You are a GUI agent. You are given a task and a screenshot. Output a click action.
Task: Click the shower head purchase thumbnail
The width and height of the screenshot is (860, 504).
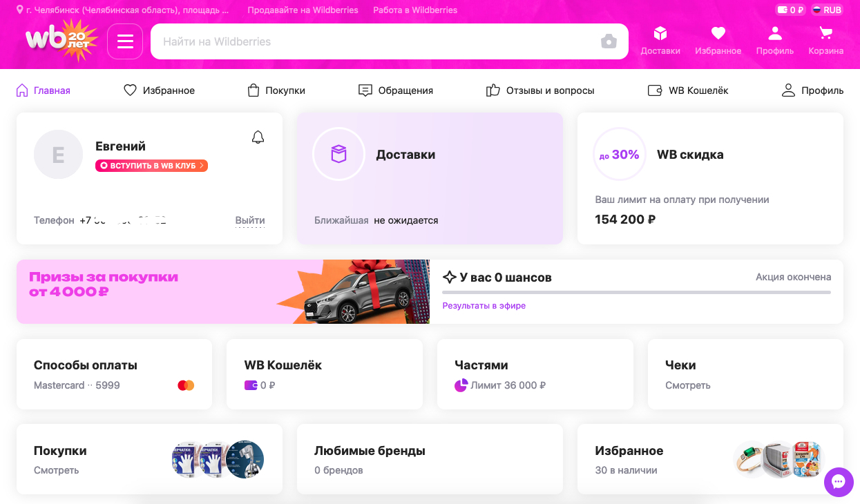245,459
